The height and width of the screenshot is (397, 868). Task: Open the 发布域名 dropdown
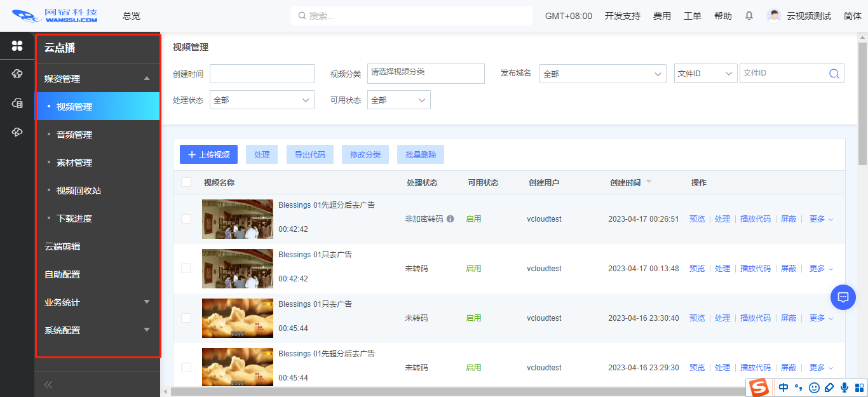tap(602, 74)
